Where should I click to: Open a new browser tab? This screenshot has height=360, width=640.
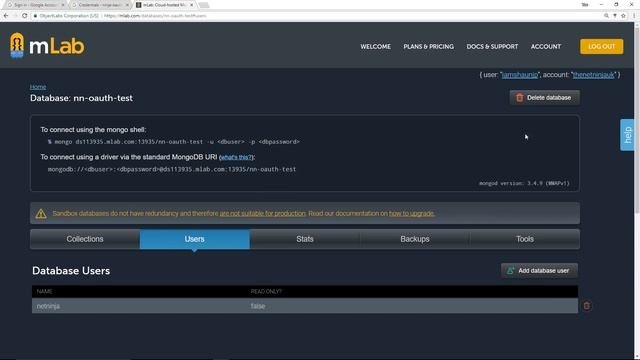tap(204, 5)
